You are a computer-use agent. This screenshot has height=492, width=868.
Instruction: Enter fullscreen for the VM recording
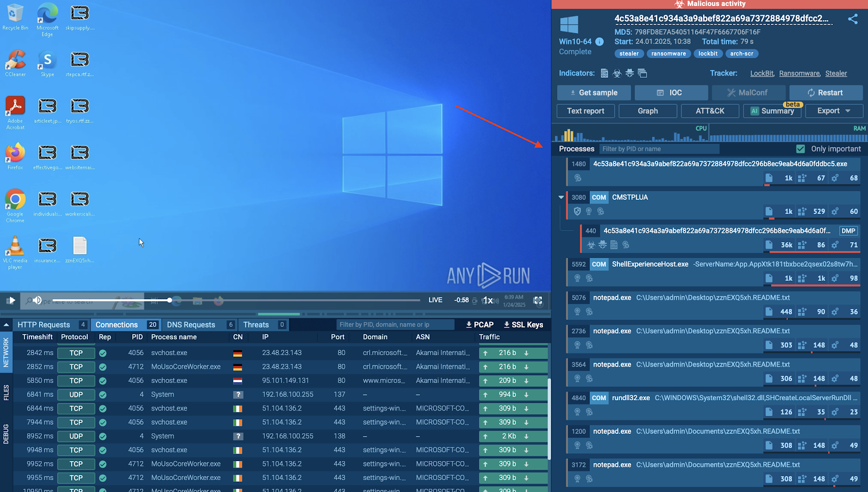538,300
